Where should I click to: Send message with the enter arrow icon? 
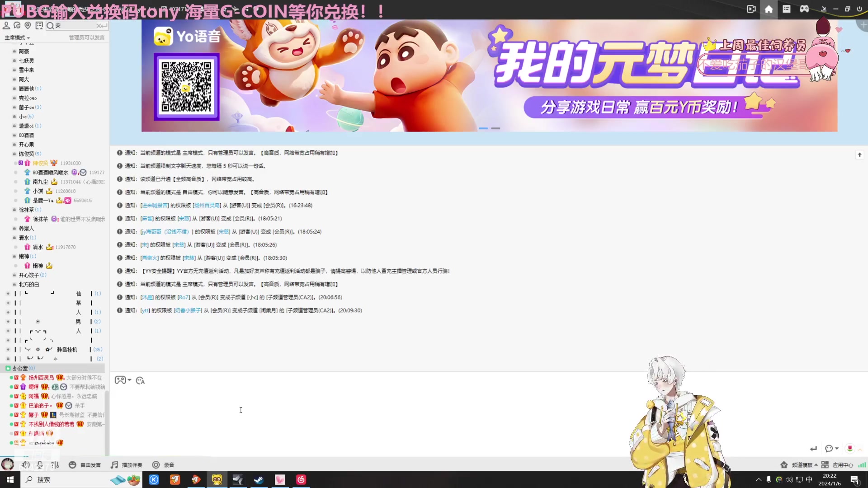click(x=814, y=449)
